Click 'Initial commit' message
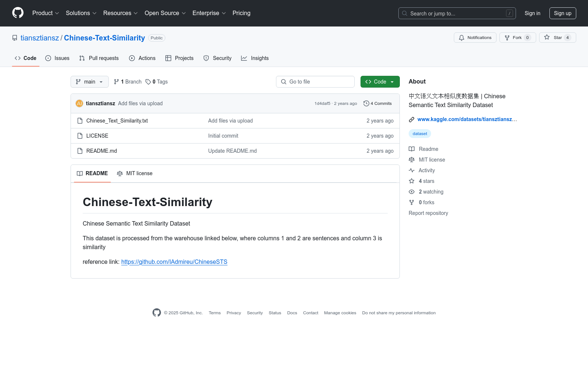 [x=223, y=136]
